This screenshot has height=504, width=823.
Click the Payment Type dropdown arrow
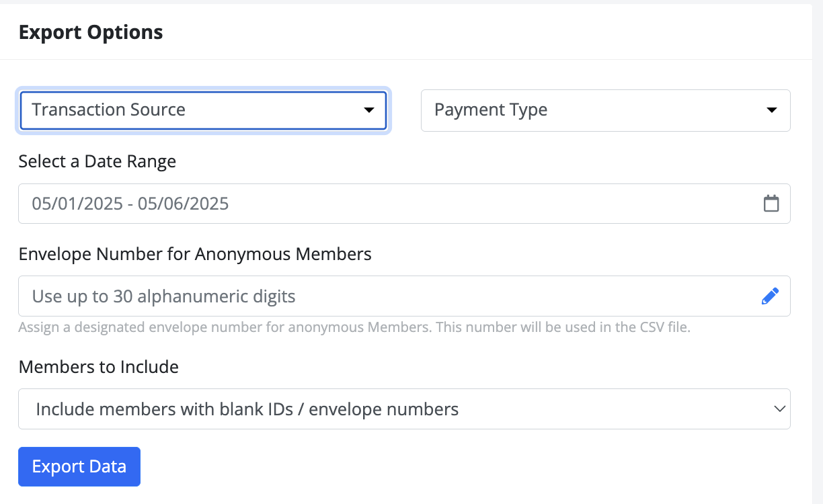pos(772,110)
